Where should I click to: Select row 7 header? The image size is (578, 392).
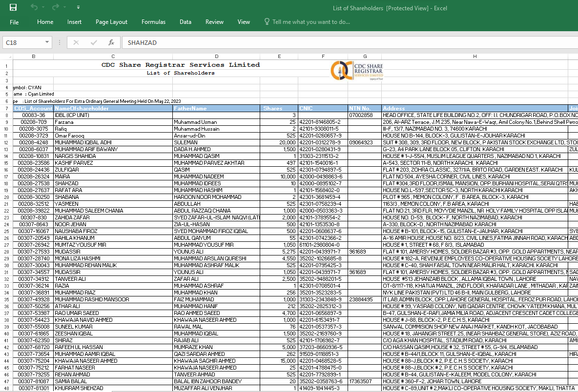coord(6,109)
